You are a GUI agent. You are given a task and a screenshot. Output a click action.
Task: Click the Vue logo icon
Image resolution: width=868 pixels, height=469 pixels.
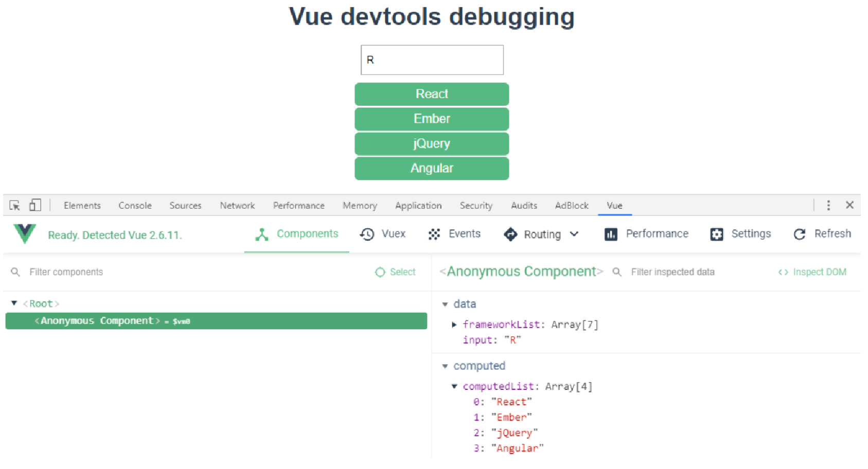(25, 233)
